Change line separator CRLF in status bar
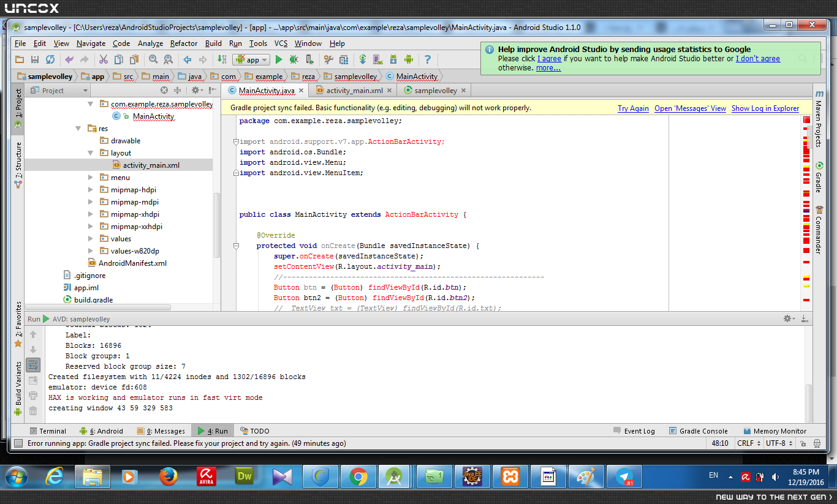The height and width of the screenshot is (504, 837). point(749,443)
